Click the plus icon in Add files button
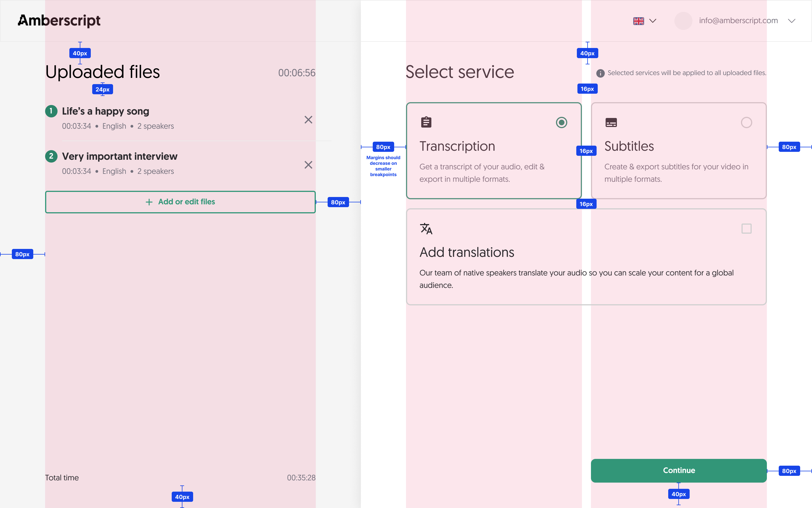 tap(149, 202)
